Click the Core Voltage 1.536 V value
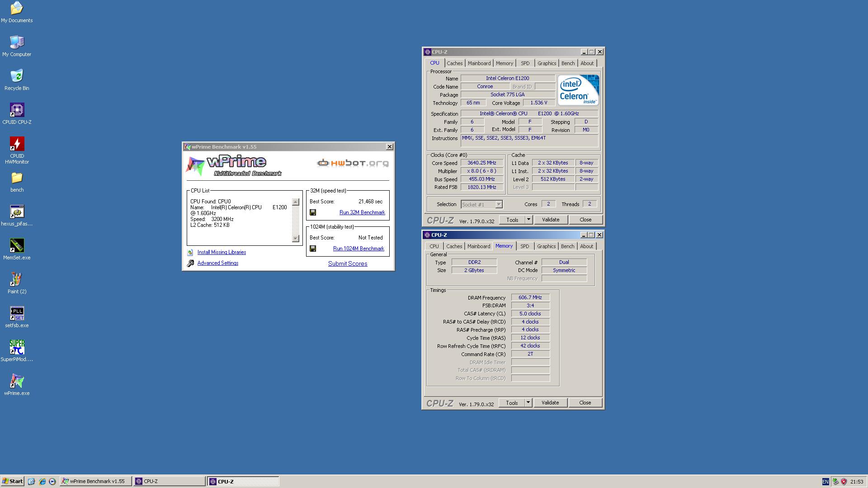 click(539, 103)
